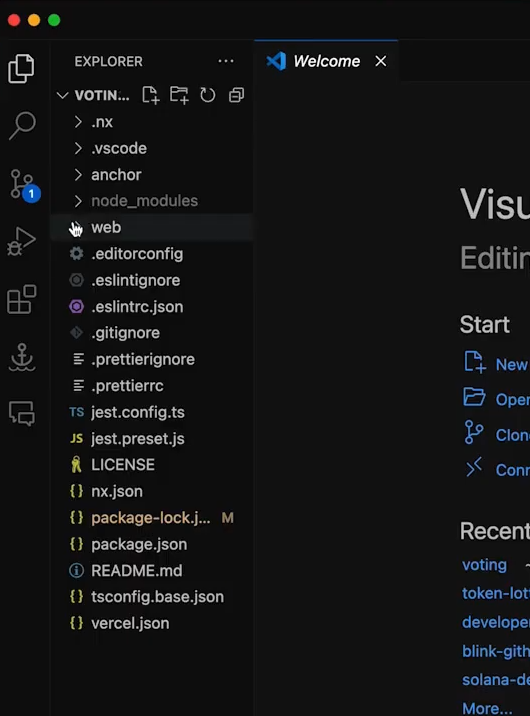
Task: Click the license key icon beside LICENSE
Action: [76, 465]
